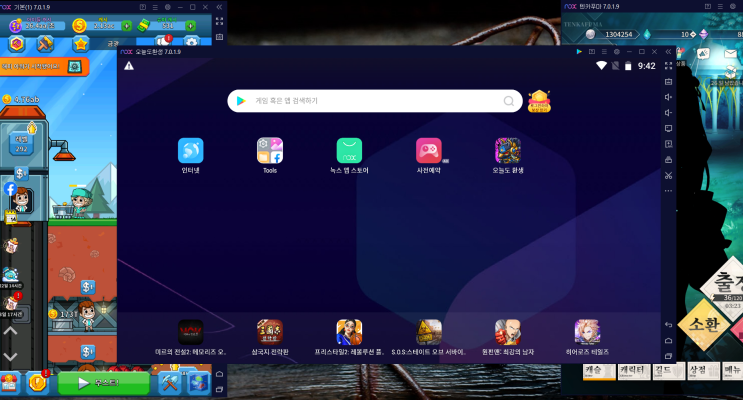Launch the 오늘도 환생 game

[508, 151]
